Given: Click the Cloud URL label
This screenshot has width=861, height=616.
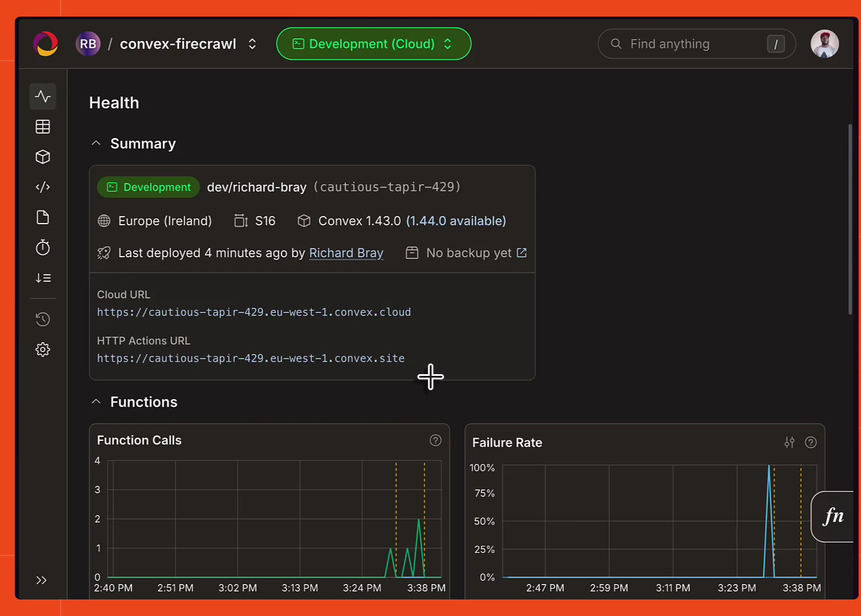Looking at the screenshot, I should point(123,294).
